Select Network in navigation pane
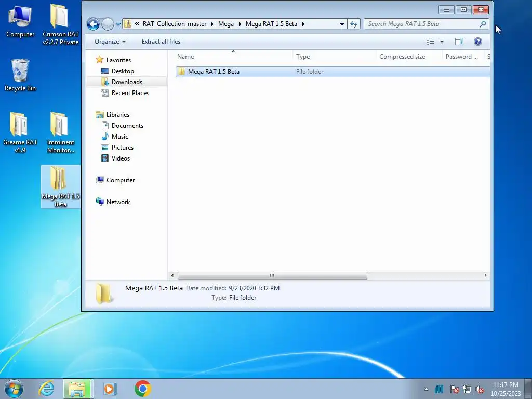532x399 pixels. pos(118,202)
